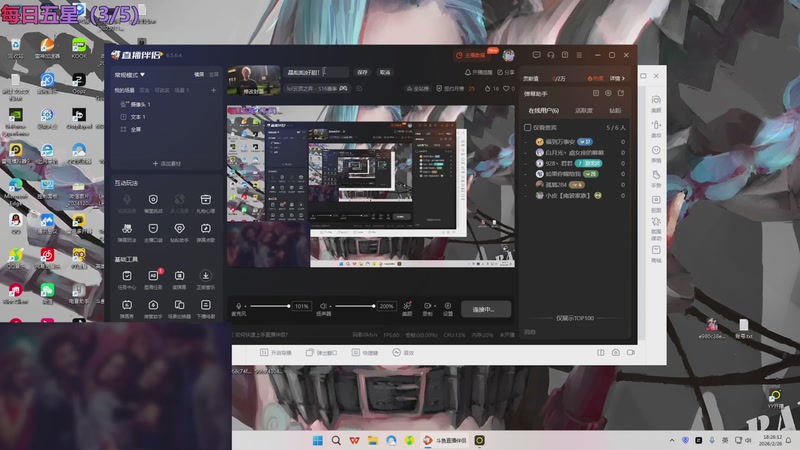Screen dimensions: 800x450
Task: Open 音效 in the rear window toolbar
Action: pyautogui.click(x=403, y=353)
